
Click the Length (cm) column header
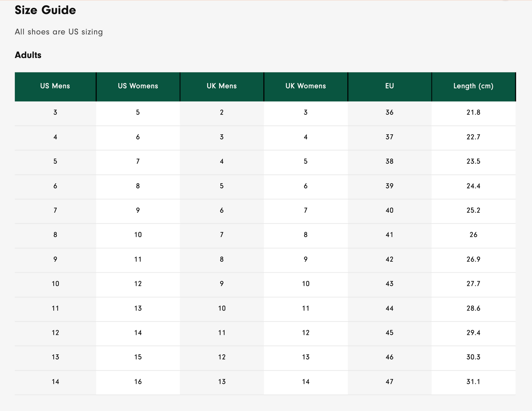[x=473, y=86]
